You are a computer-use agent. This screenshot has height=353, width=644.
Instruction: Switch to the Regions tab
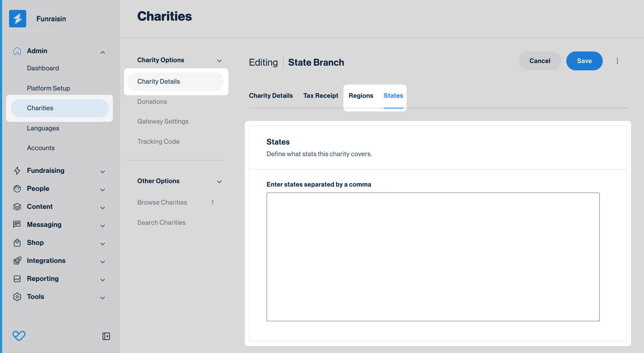point(361,96)
